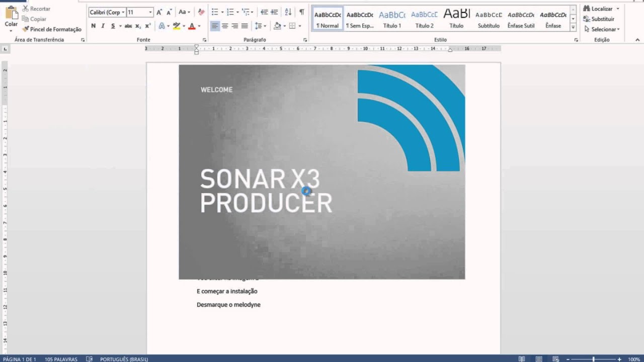Screen dimensions: 644x362
Task: Open Estilo pane launcher
Action: [x=576, y=40]
